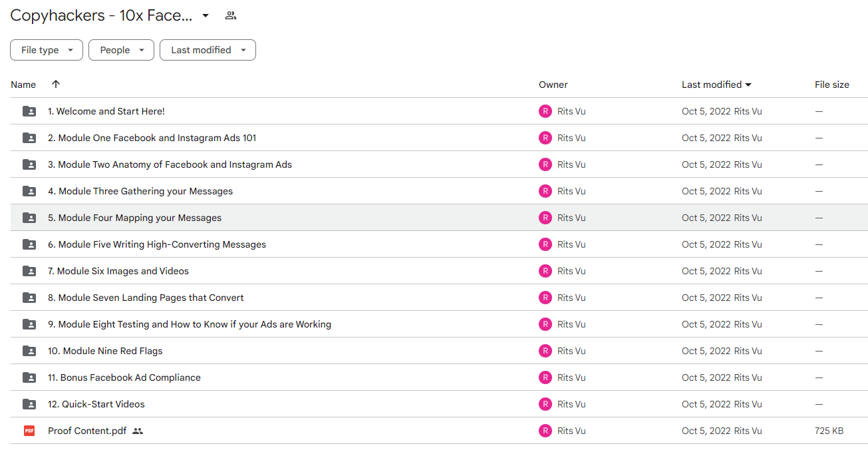Open Module Two Anatomy of Facebook and Instagram Ads
The height and width of the screenshot is (464, 868).
point(170,164)
